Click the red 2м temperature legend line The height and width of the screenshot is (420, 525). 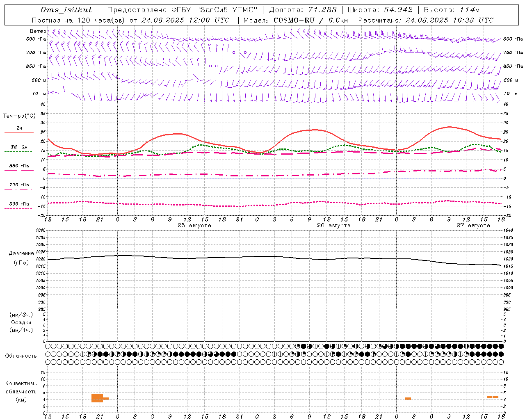19,132
